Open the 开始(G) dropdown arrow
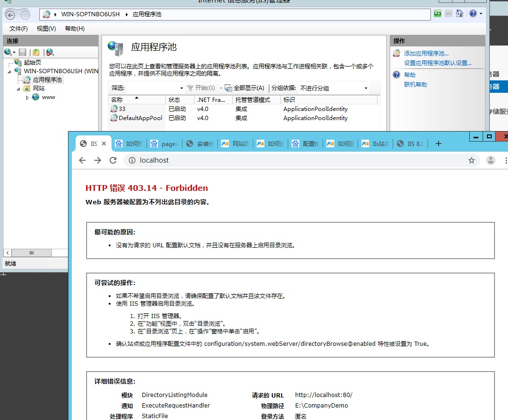This screenshot has height=420, width=508. click(221, 88)
